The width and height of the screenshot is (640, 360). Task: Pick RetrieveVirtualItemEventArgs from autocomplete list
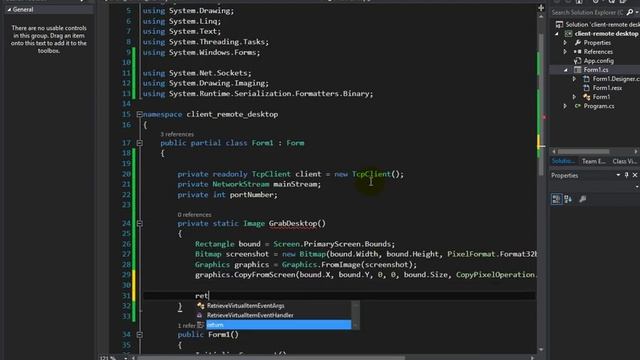coord(245,306)
